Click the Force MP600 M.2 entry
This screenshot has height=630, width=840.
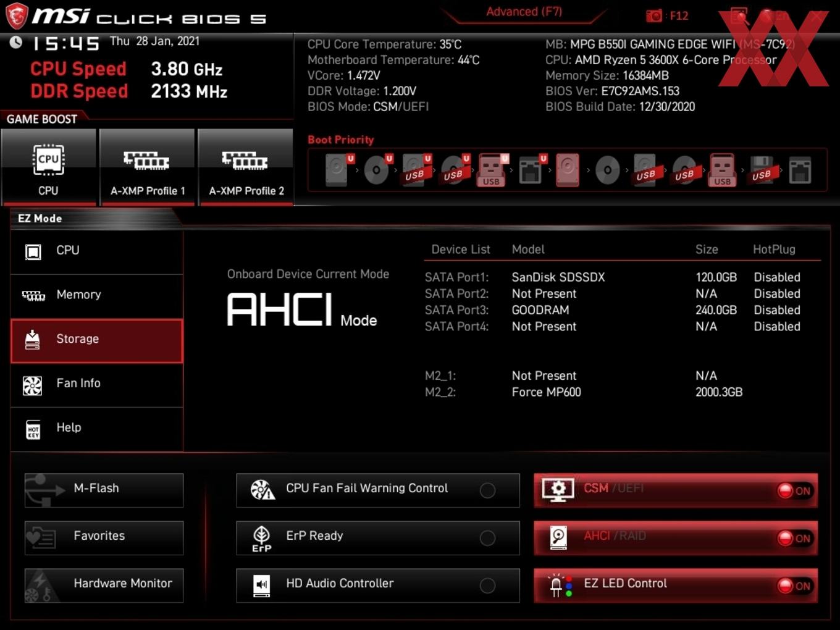pos(546,392)
